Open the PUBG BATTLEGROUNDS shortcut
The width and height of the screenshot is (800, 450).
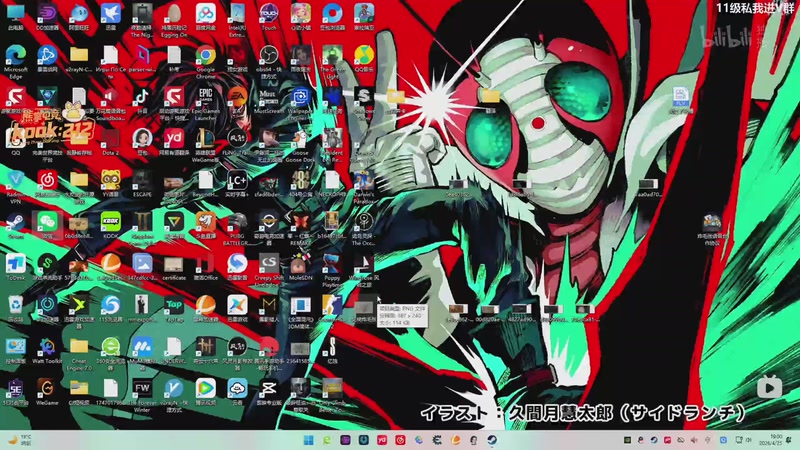tap(237, 222)
